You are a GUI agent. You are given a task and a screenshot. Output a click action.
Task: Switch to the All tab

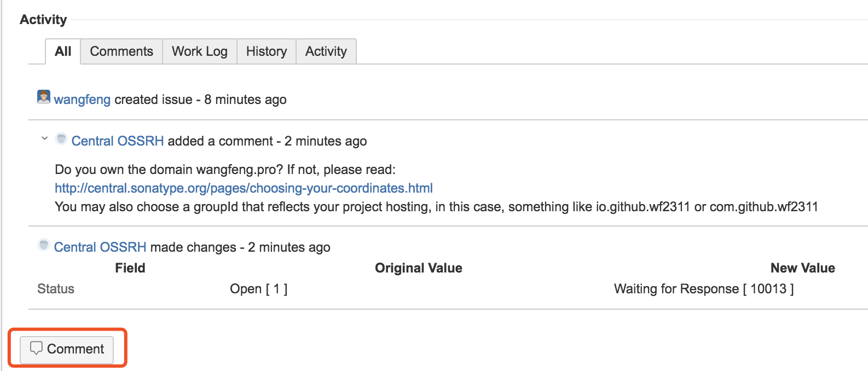63,51
